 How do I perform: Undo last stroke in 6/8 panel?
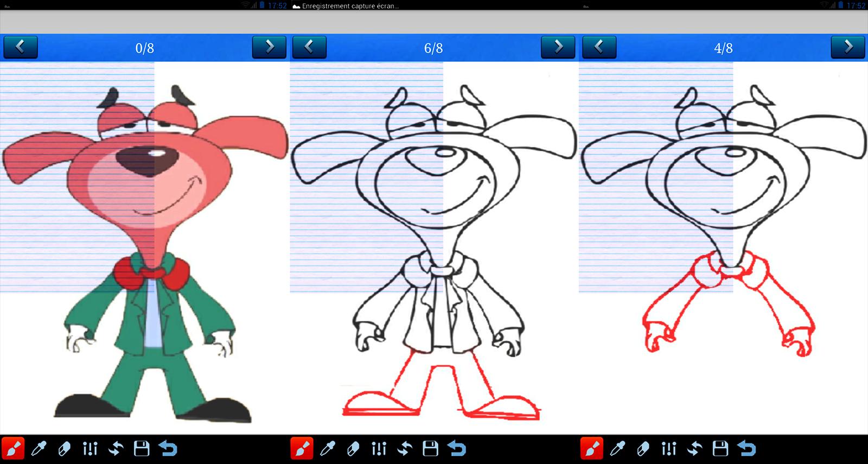click(x=457, y=449)
